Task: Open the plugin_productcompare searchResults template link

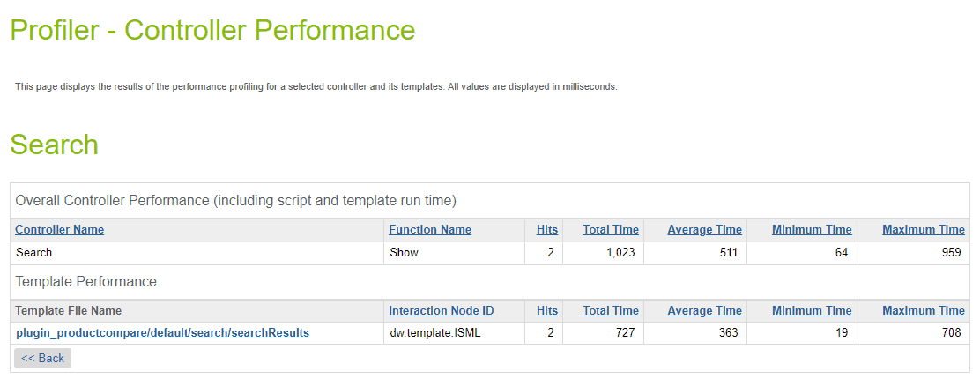Action: tap(162, 333)
